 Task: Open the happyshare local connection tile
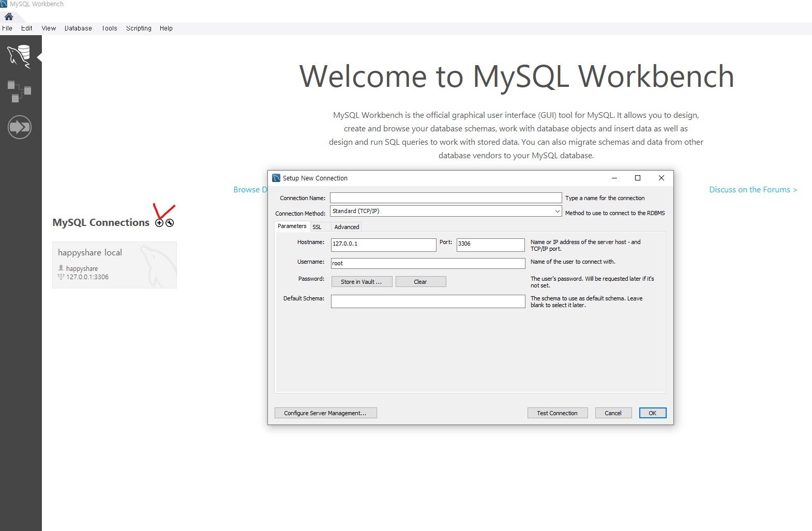point(114,265)
